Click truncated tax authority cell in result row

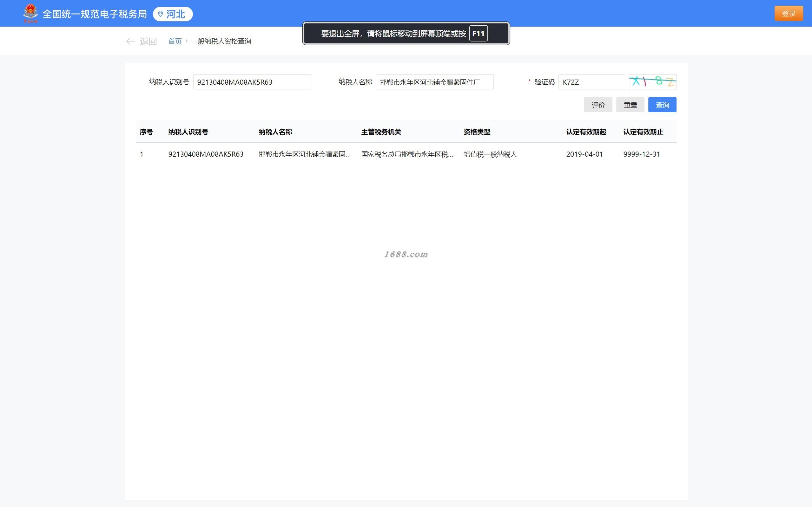coord(407,154)
